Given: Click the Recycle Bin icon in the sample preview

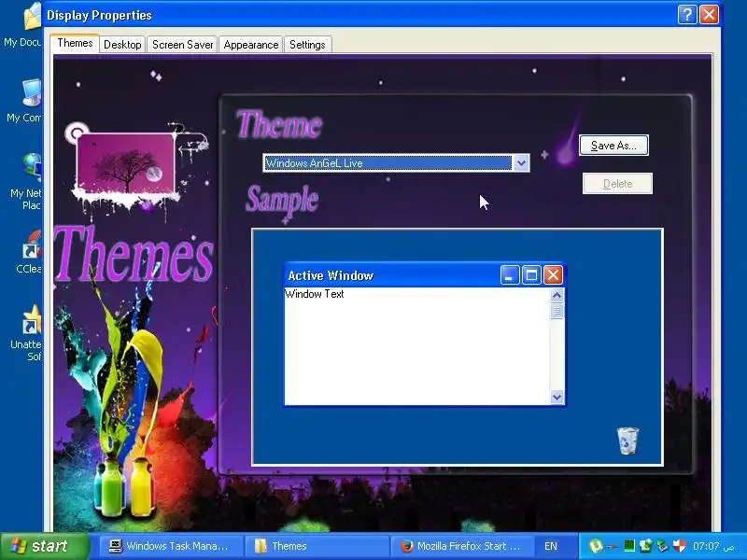Looking at the screenshot, I should [x=627, y=441].
